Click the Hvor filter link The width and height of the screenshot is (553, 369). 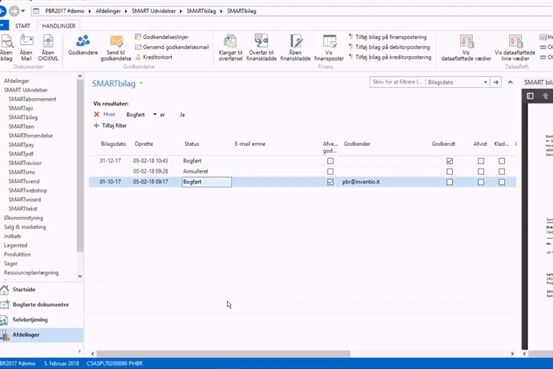109,114
